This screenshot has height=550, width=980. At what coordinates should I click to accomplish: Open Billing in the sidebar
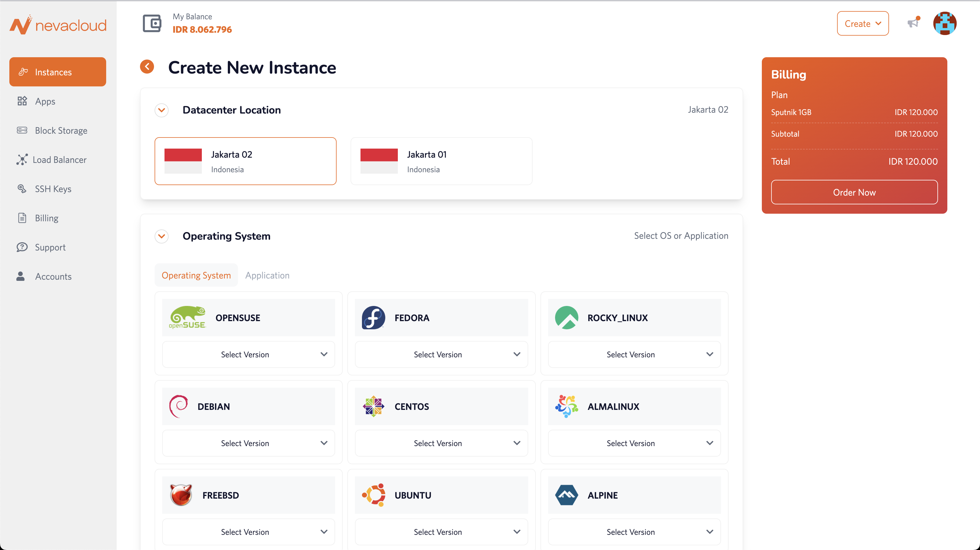tap(58, 218)
